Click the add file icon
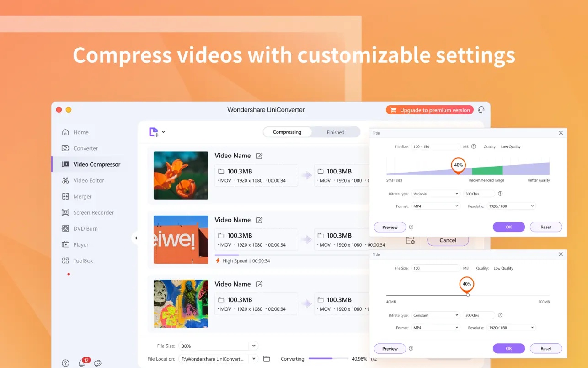This screenshot has width=588, height=368. point(154,132)
